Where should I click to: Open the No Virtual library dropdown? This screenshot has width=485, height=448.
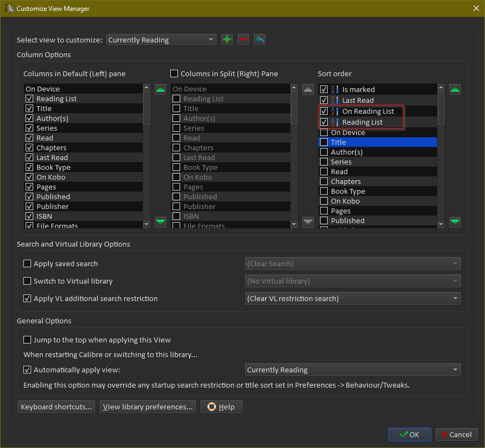[x=353, y=281]
